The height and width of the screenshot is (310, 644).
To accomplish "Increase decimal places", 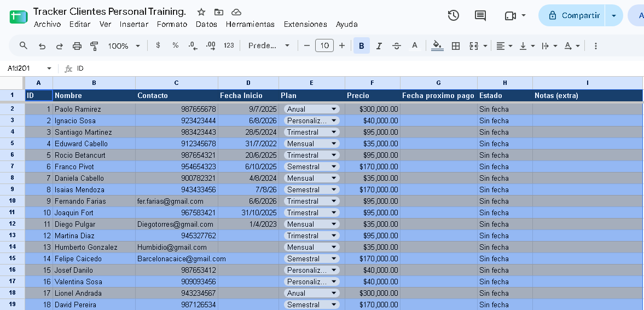I will click(211, 45).
